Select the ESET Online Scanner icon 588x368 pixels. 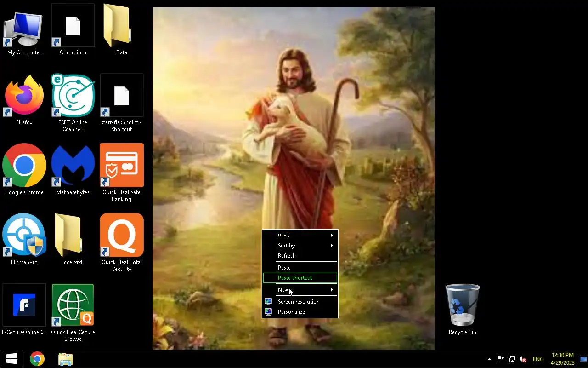[x=73, y=103]
